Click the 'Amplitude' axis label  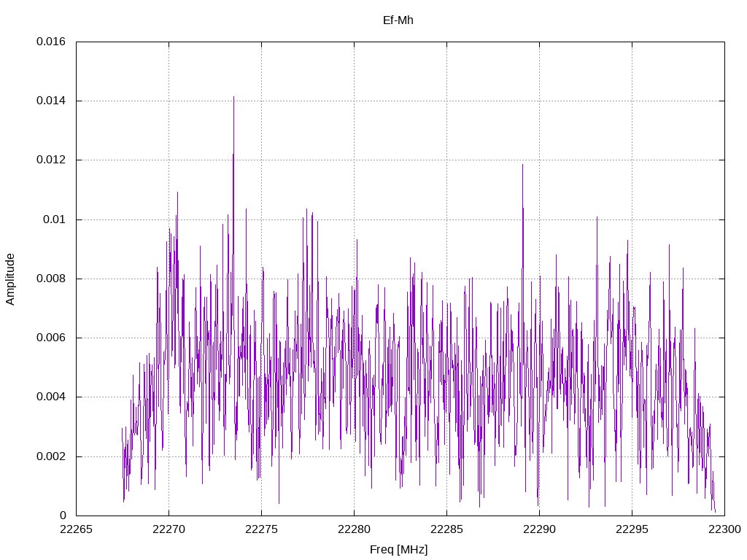point(10,279)
